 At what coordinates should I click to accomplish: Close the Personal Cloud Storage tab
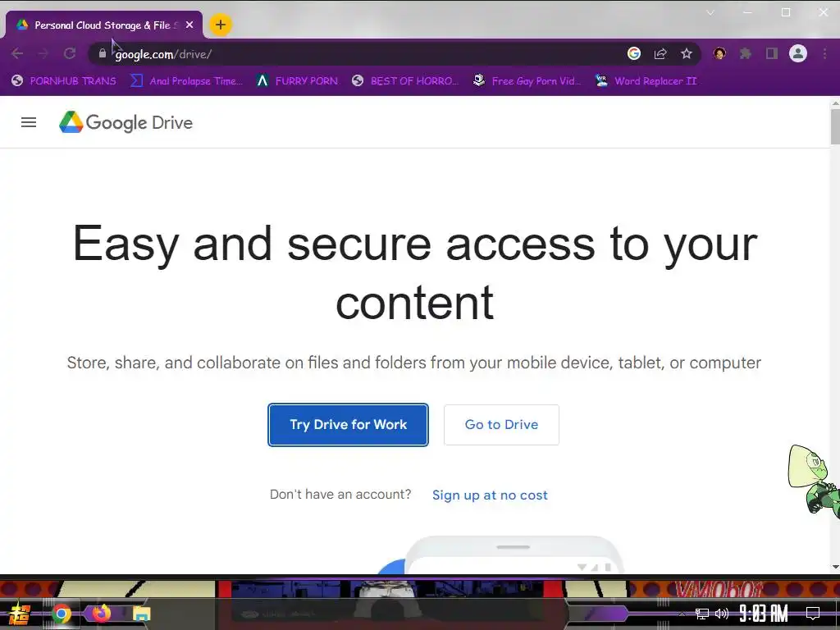189,25
